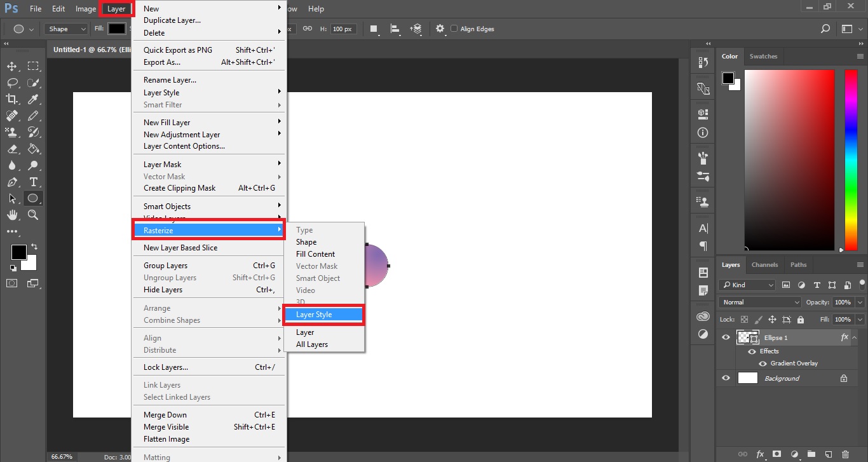Image resolution: width=868 pixels, height=462 pixels.
Task: Select the Clone Stamp tool
Action: coord(12,132)
